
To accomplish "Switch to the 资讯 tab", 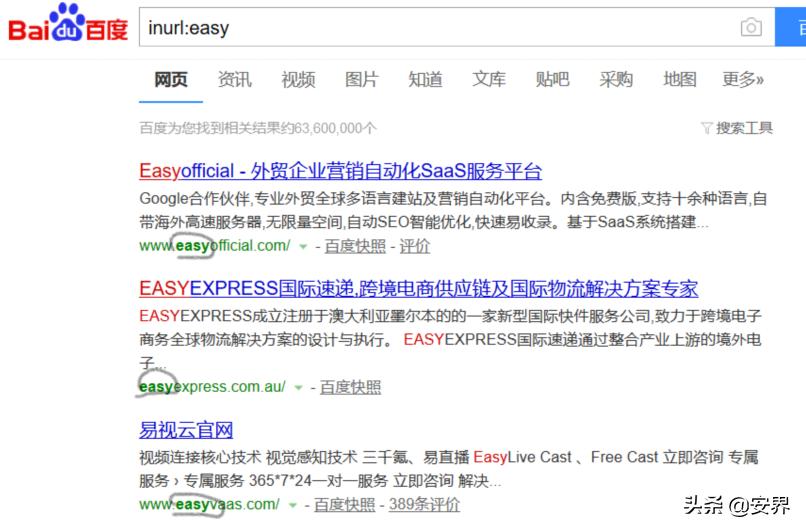I will pyautogui.click(x=234, y=80).
